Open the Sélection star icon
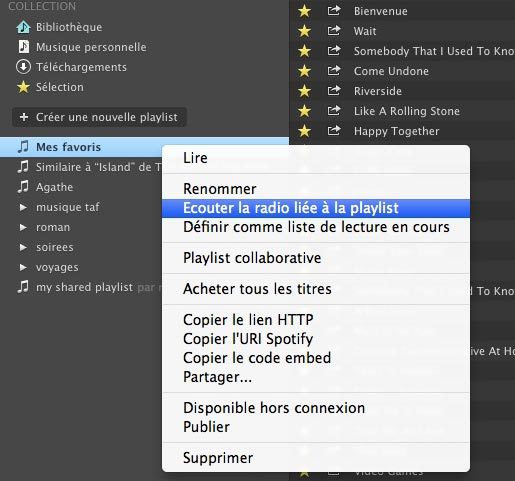 click(x=23, y=87)
